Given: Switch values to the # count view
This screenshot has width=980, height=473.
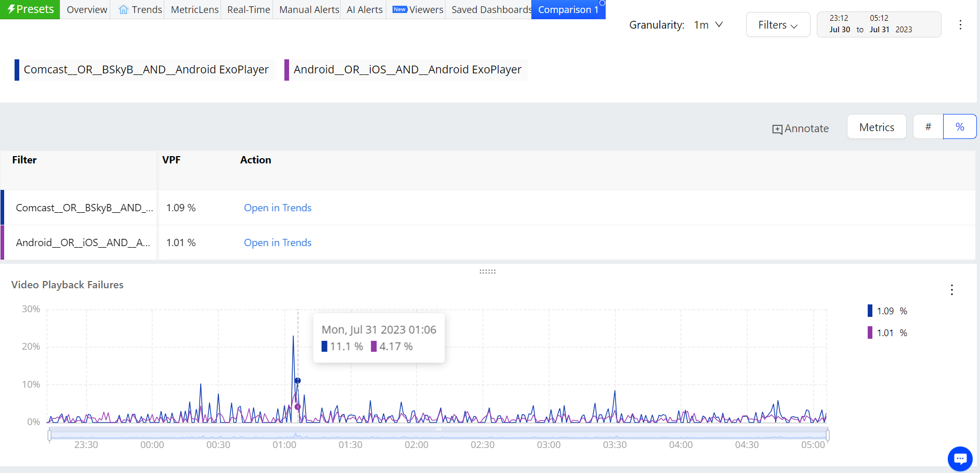Looking at the screenshot, I should tap(928, 127).
